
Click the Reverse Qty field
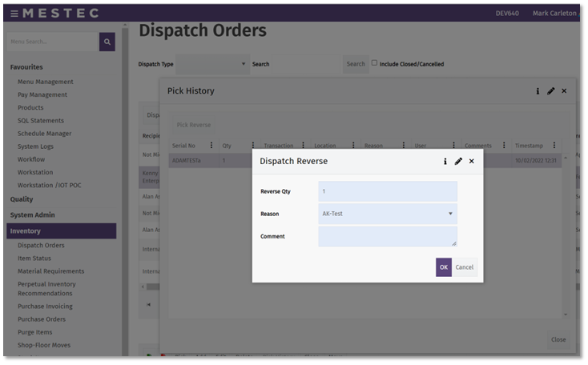pyautogui.click(x=388, y=191)
